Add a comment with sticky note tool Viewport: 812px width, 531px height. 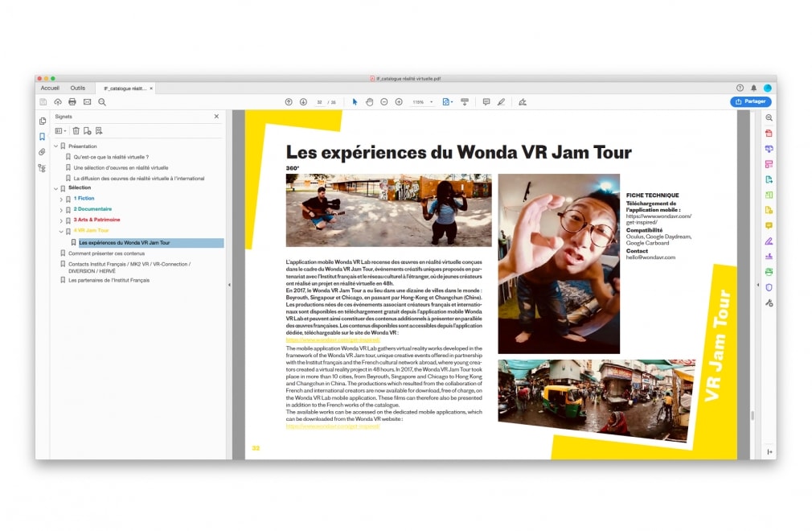tap(486, 102)
